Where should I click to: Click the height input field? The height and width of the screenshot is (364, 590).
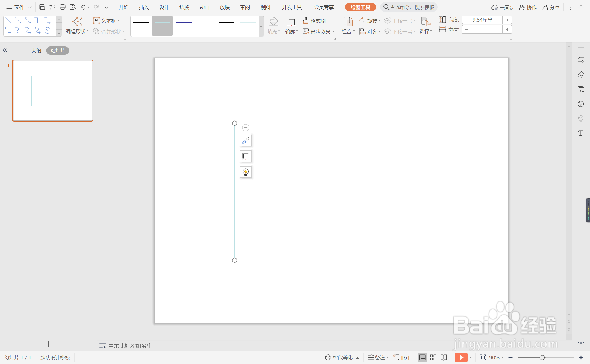click(x=487, y=20)
